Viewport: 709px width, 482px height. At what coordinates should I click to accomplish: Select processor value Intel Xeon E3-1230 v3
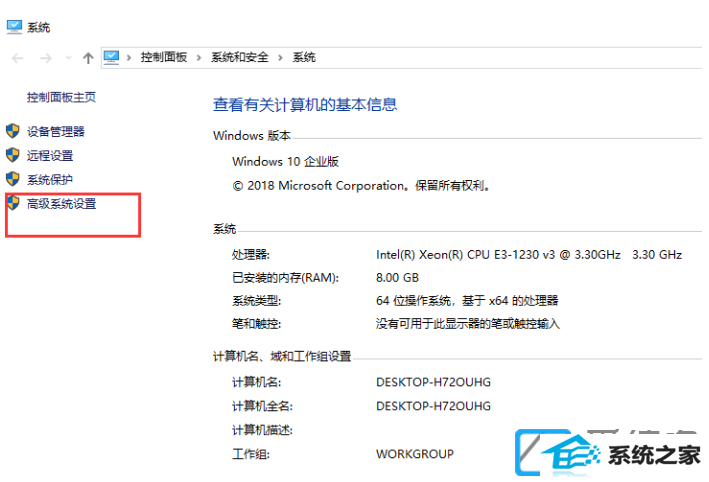tap(529, 255)
